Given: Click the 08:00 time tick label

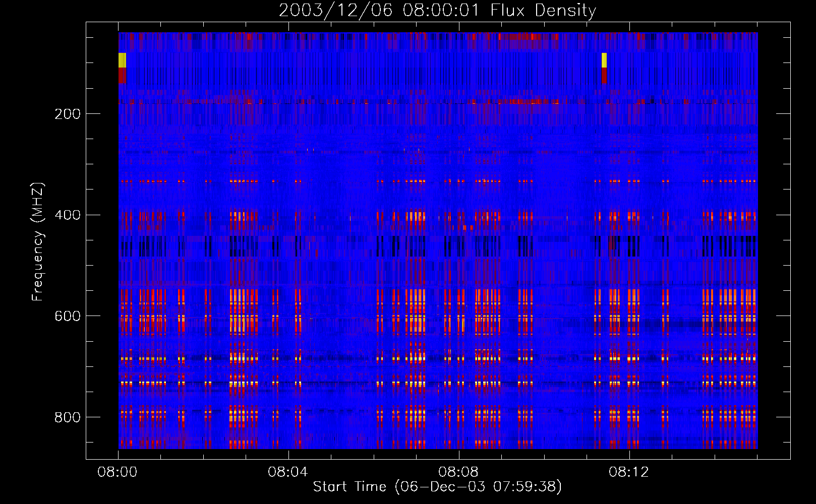Looking at the screenshot, I should (118, 472).
